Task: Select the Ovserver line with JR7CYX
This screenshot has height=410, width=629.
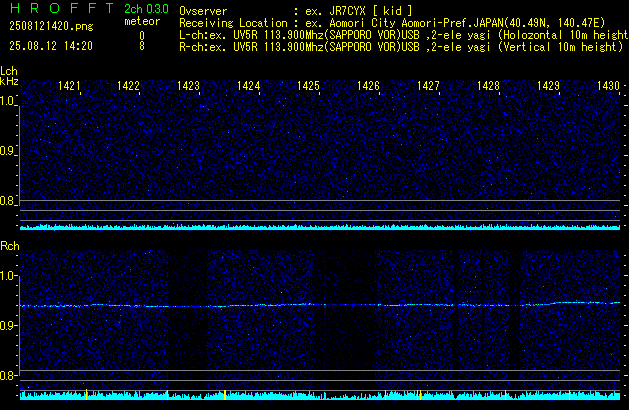Action: [x=296, y=11]
